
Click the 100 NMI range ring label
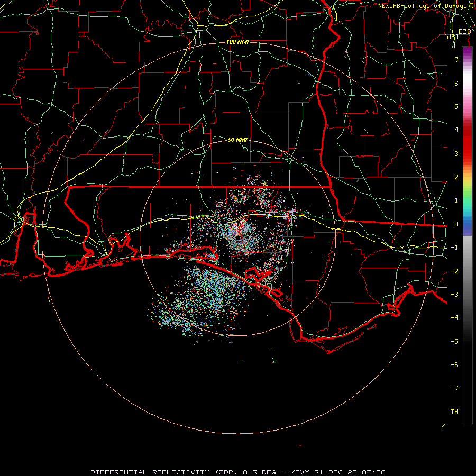[x=237, y=42]
